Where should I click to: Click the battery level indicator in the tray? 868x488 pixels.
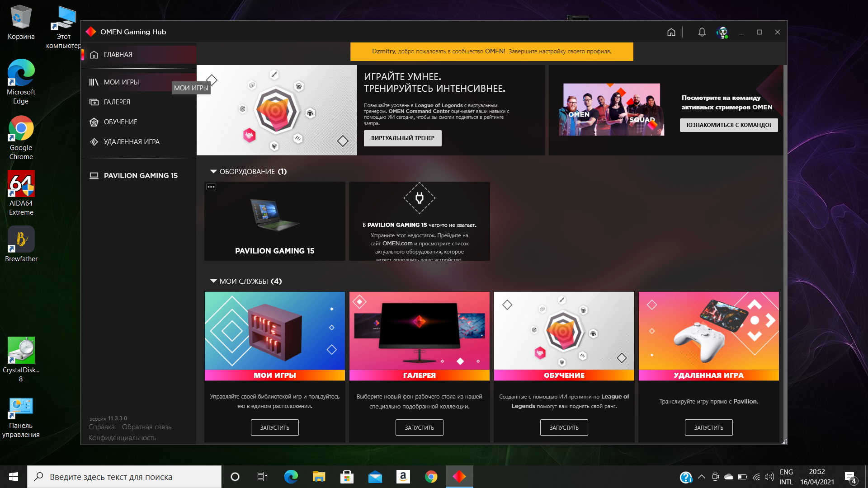(742, 476)
